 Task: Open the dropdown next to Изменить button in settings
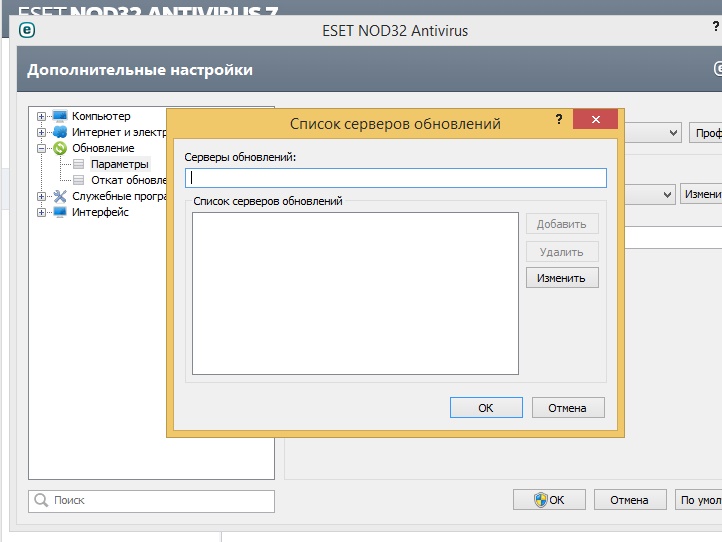[x=667, y=195]
